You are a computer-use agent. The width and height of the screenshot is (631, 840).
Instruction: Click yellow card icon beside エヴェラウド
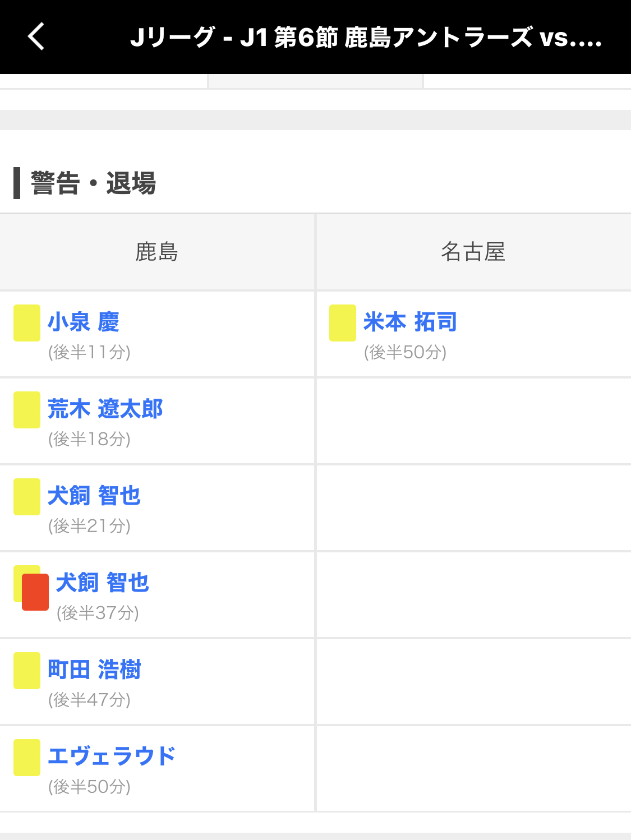click(27, 758)
